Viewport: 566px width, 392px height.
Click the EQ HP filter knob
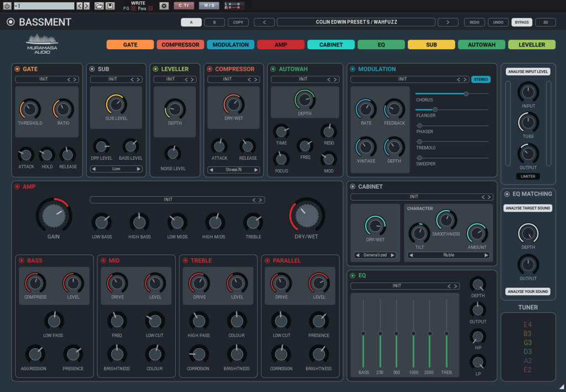coord(478,337)
